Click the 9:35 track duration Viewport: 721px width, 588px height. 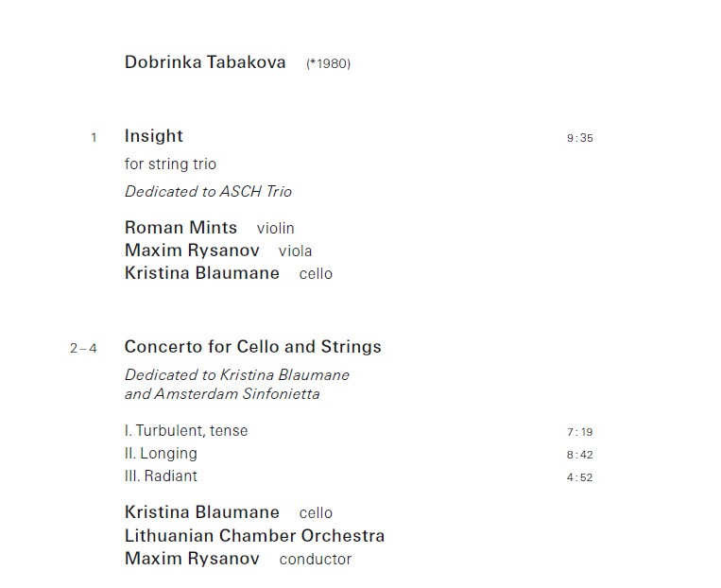point(580,138)
